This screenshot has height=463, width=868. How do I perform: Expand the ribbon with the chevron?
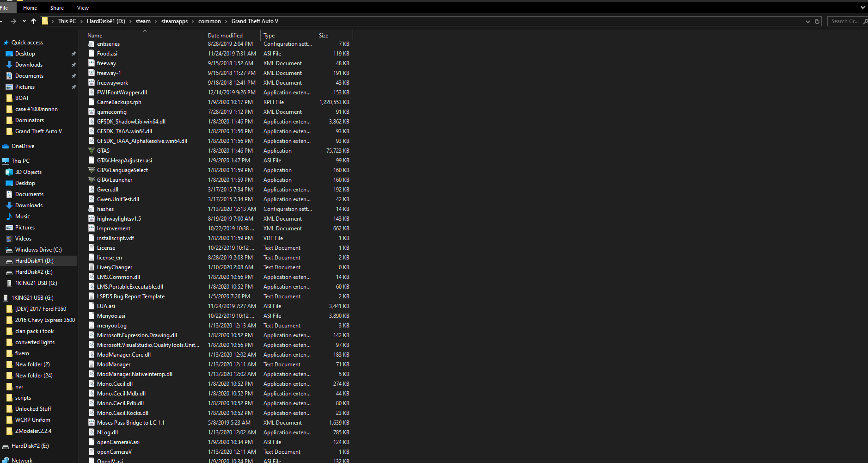(x=862, y=8)
